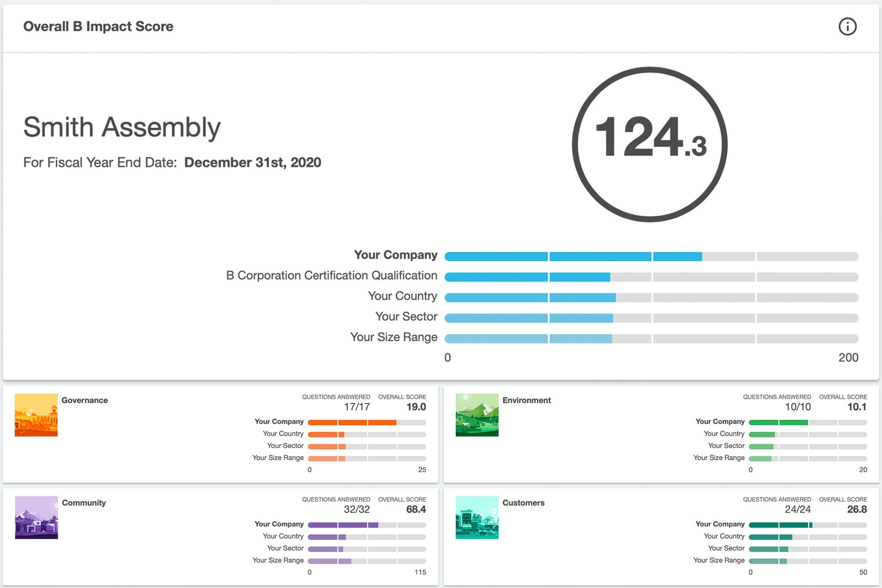Click the 124.3 overall score circle
Image resolution: width=882 pixels, height=588 pixels.
[650, 144]
